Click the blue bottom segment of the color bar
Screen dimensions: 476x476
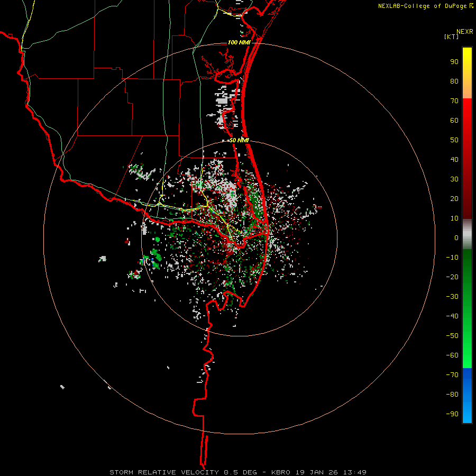467,396
